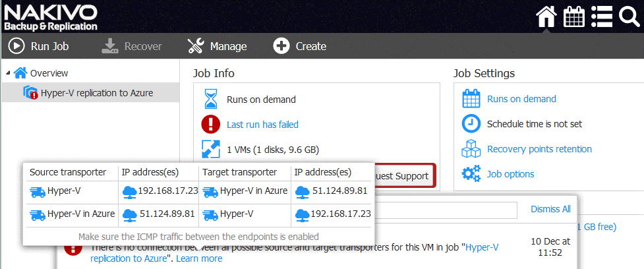Click the gears icon beside Job options
Viewport: 644px width, 269px height.
click(471, 174)
